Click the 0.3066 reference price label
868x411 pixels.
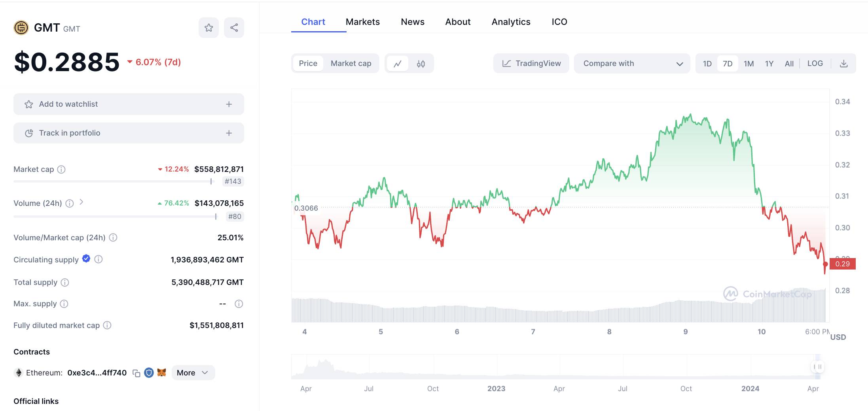[x=306, y=208]
